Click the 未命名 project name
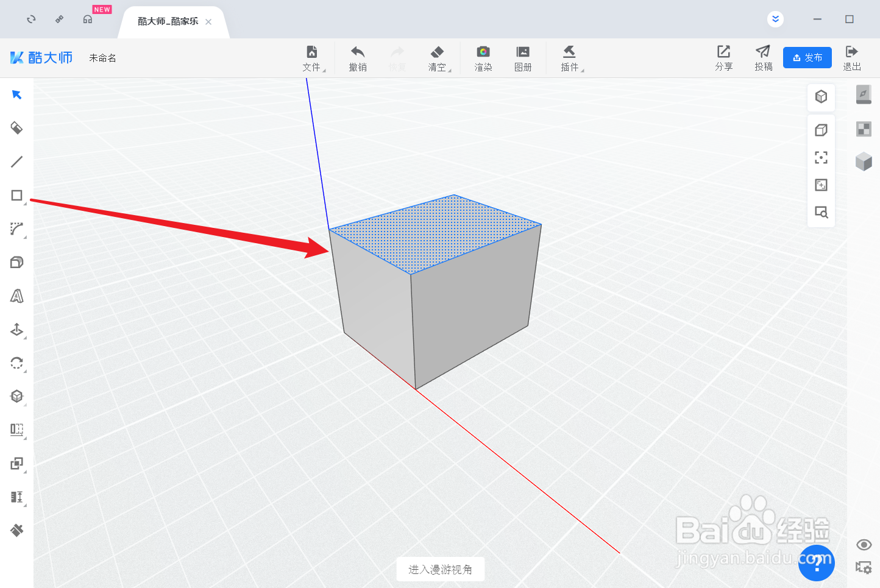Image resolution: width=880 pixels, height=588 pixels. click(102, 58)
